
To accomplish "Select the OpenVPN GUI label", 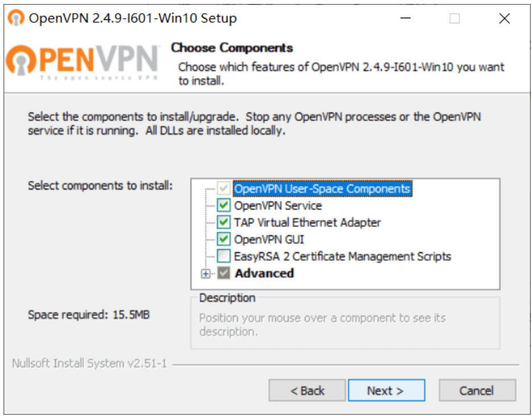I will click(269, 239).
